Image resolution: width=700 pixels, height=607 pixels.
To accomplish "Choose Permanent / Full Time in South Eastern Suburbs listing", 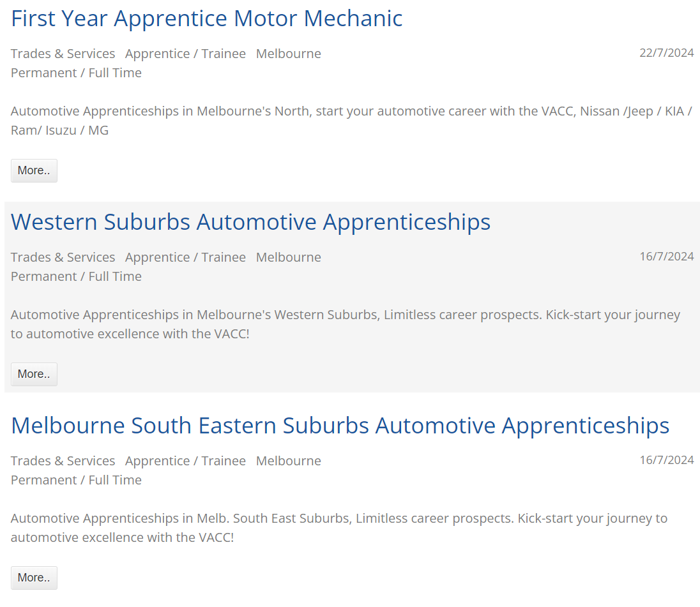I will click(x=76, y=480).
